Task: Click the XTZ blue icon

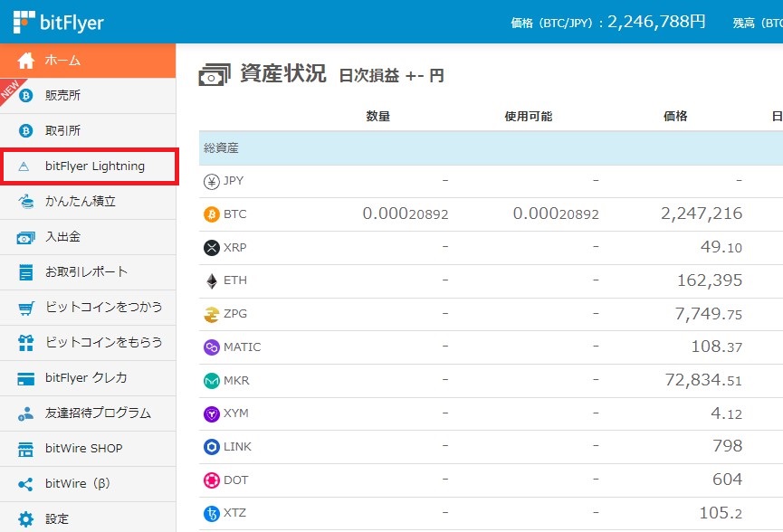Action: coord(212,513)
